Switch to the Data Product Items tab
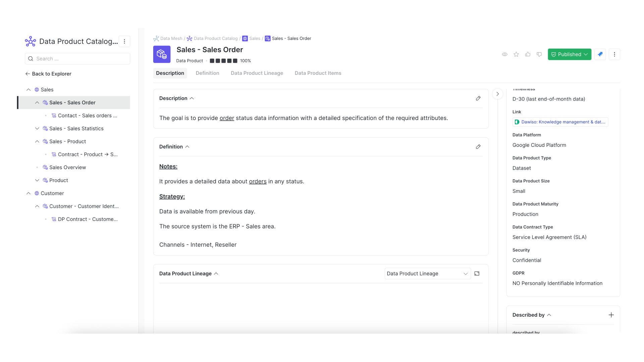 click(x=318, y=73)
